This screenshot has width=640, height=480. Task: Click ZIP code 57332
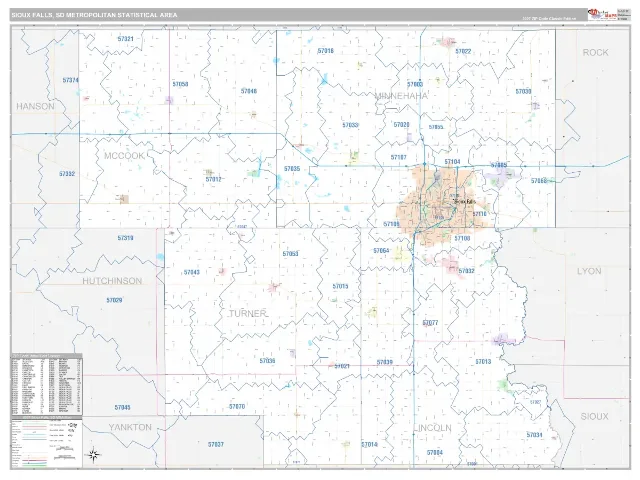click(67, 174)
